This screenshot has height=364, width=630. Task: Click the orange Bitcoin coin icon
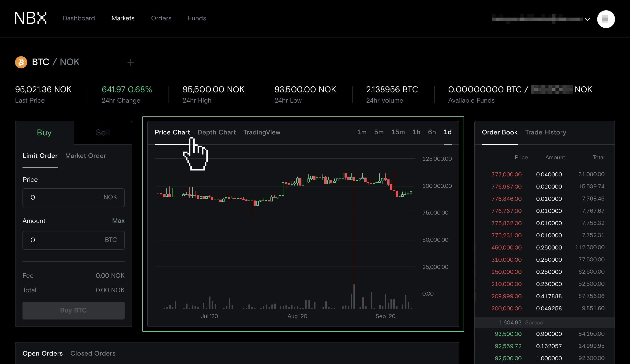coord(21,62)
